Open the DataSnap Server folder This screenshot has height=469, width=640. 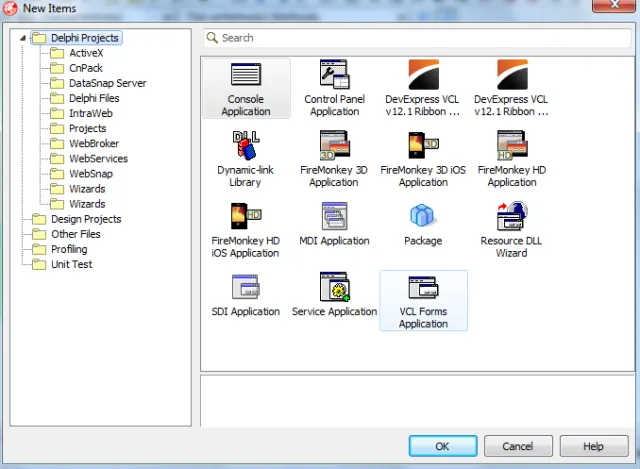click(107, 83)
